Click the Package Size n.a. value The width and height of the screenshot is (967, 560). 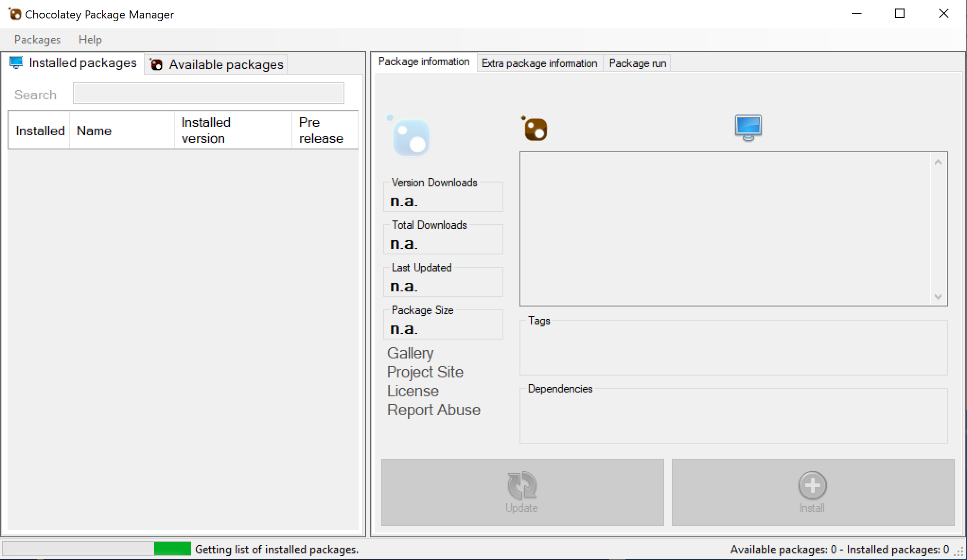pos(404,329)
